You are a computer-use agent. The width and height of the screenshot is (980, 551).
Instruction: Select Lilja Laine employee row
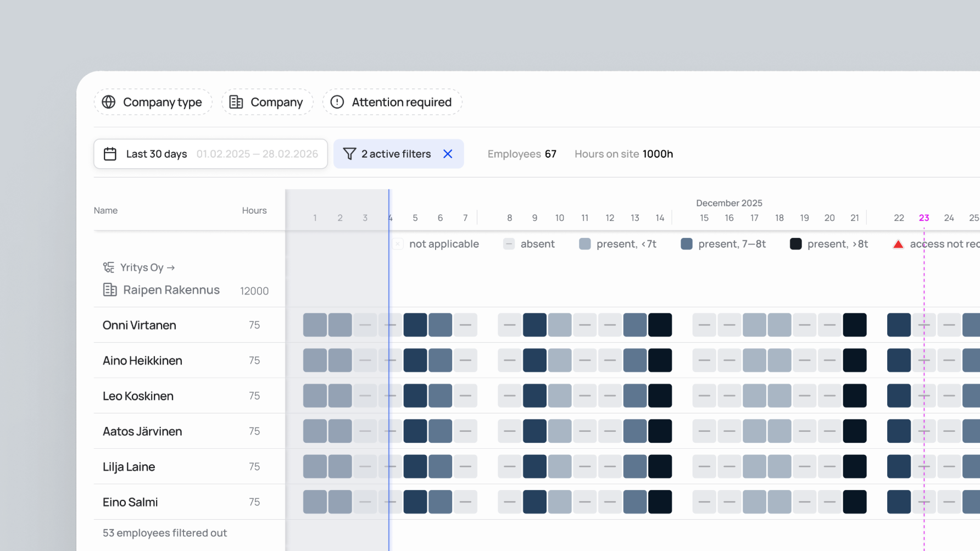[x=190, y=467]
